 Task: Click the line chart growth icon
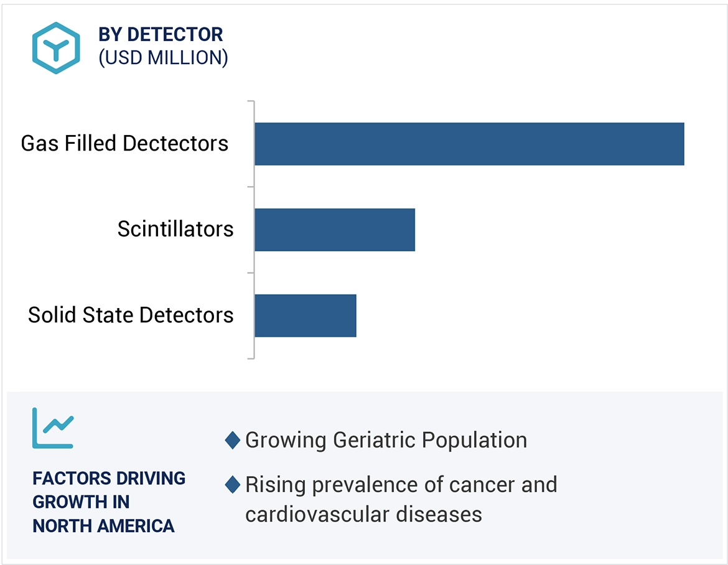coord(53,428)
